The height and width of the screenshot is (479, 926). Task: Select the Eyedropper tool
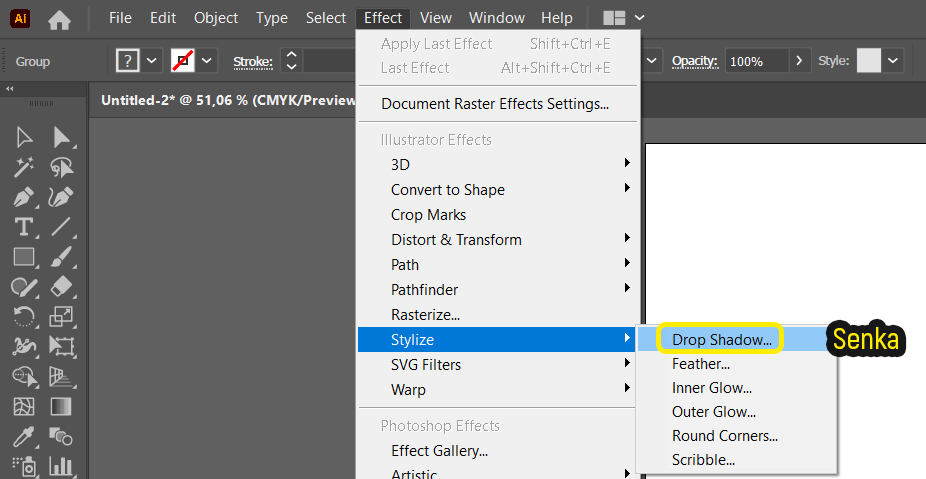tap(24, 437)
